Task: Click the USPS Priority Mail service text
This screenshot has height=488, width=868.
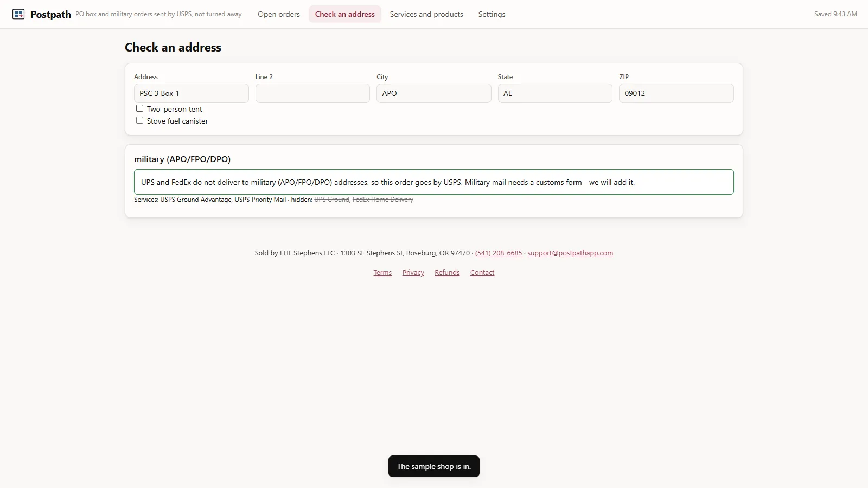Action: pos(260,200)
